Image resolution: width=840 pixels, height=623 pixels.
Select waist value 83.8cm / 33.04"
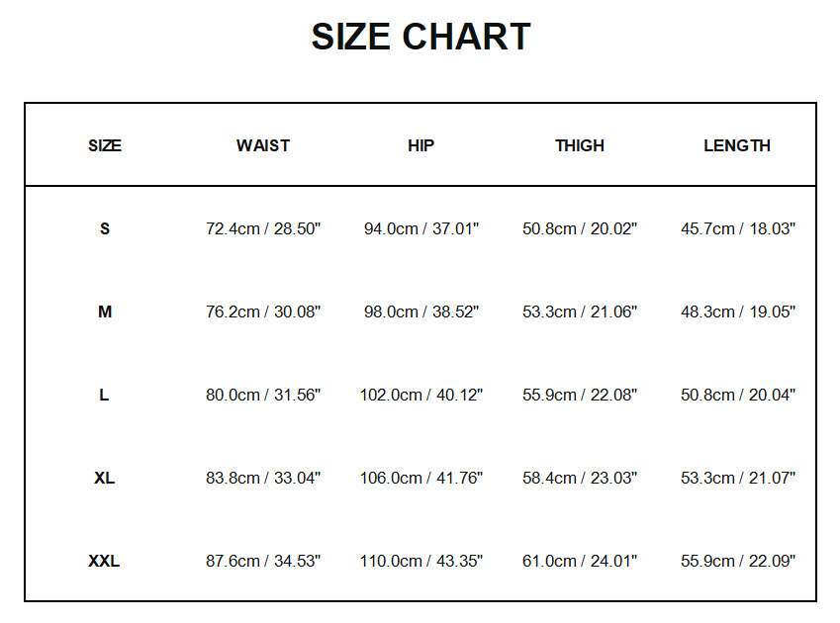click(263, 478)
